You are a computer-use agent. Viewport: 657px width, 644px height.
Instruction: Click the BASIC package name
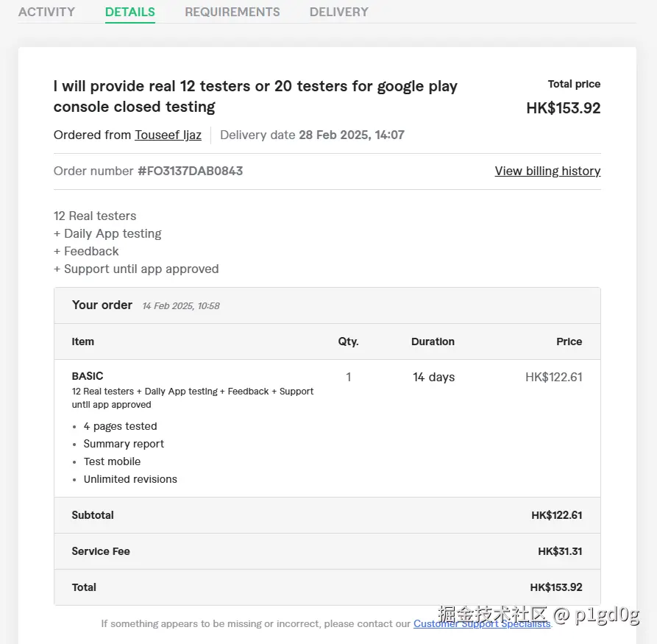pos(88,376)
